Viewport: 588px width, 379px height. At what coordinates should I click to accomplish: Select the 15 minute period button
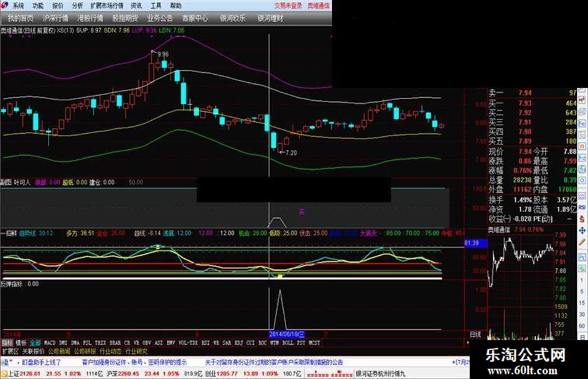(582, 303)
